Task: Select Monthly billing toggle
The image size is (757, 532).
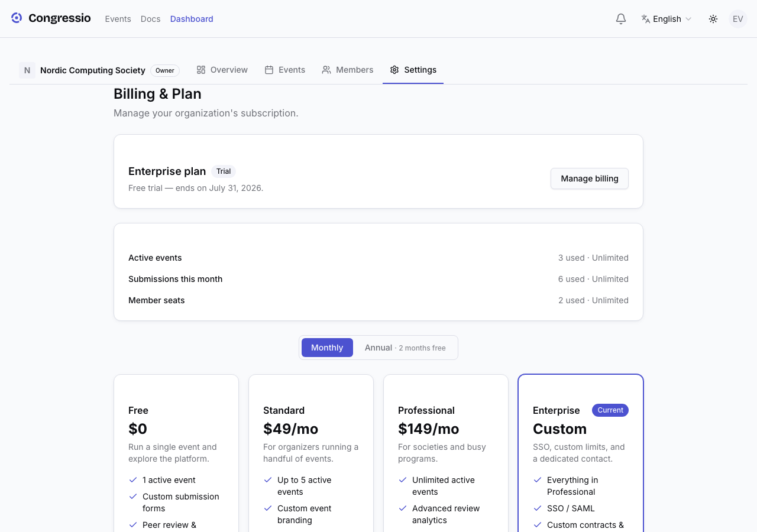Action: [x=327, y=348]
